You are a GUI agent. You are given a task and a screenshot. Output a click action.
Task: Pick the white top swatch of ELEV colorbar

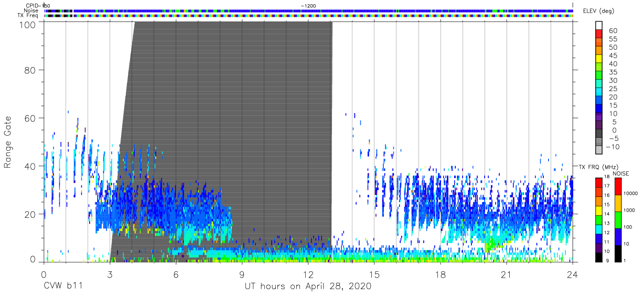pos(599,26)
